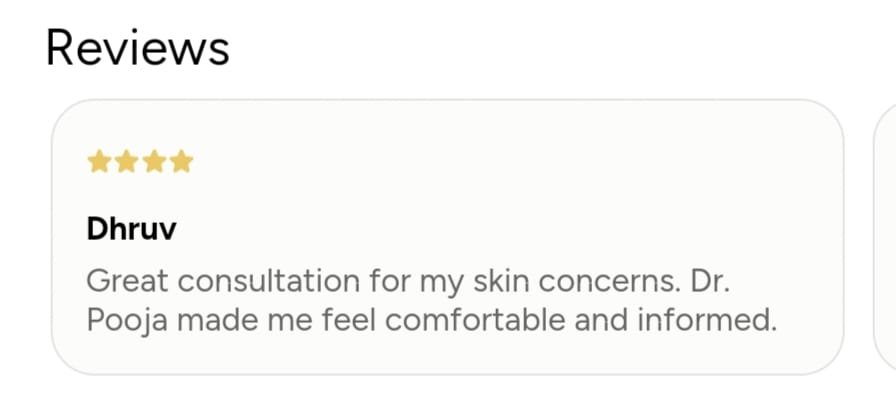Image resolution: width=896 pixels, height=408 pixels.
Task: Click the third star in Dhruv's rating
Action: tap(153, 162)
